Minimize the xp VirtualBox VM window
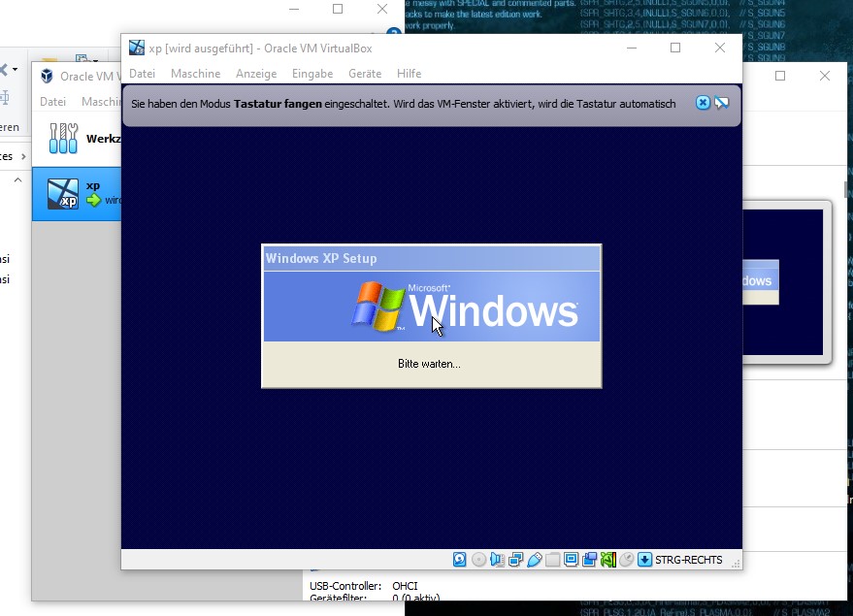This screenshot has height=616, width=853. (632, 48)
